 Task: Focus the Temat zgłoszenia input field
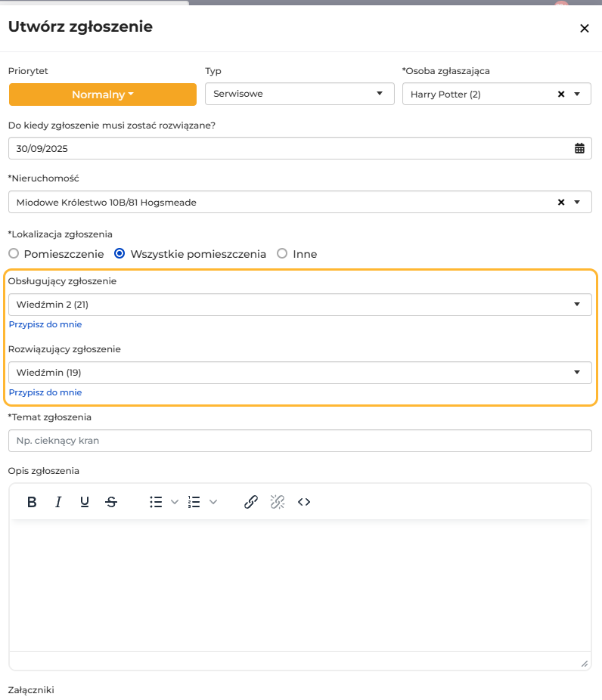click(x=300, y=441)
